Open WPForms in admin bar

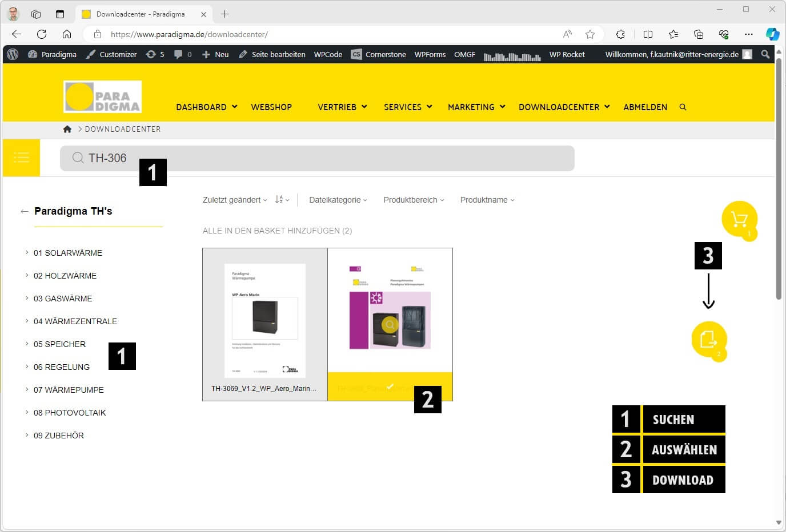pos(430,54)
